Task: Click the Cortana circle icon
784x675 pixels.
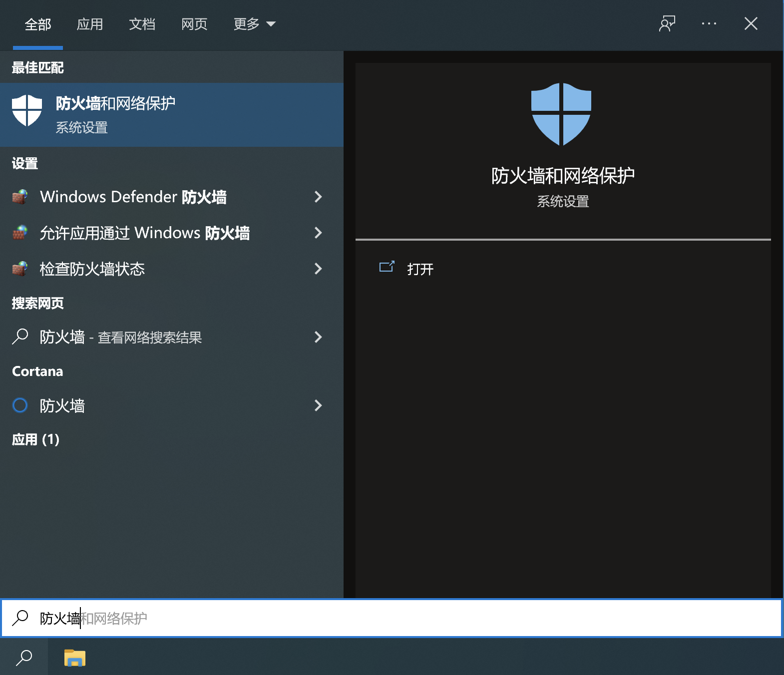Action: pos(20,405)
